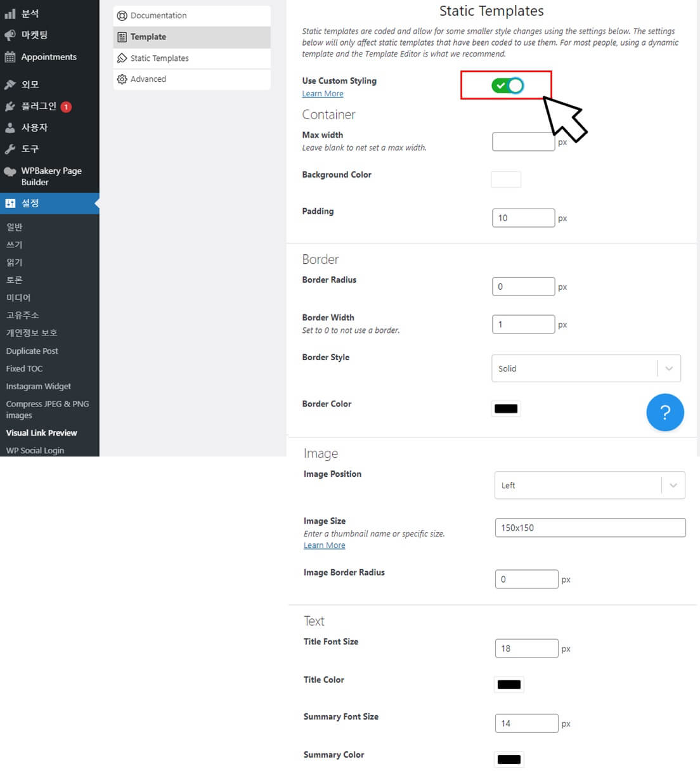Click the Documentation lifebuoy icon
The width and height of the screenshot is (700, 771).
tap(122, 16)
